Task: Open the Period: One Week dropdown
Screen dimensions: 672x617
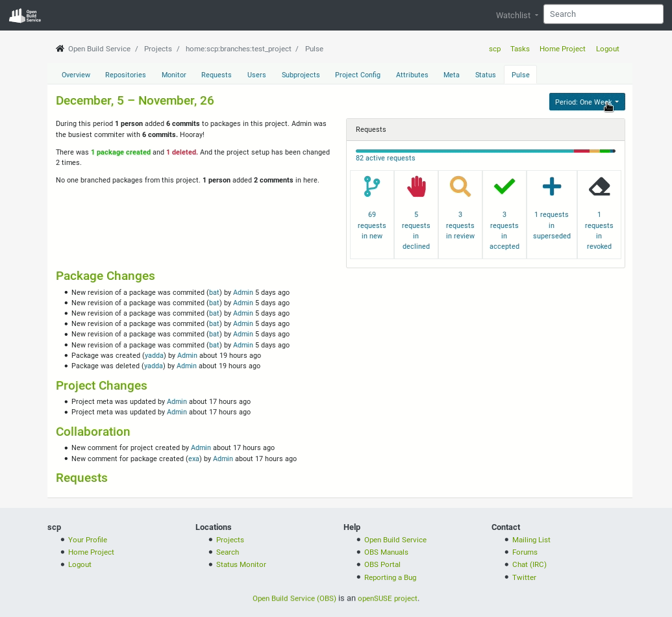Action: (x=587, y=102)
